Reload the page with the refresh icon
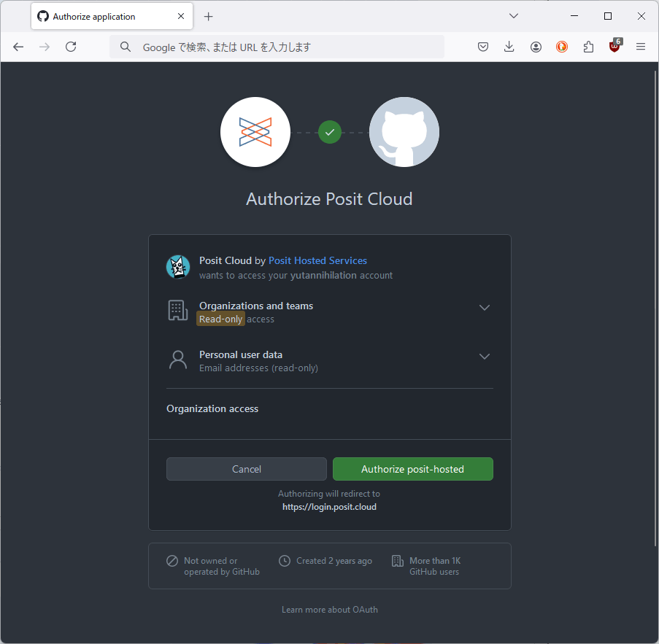 (70, 46)
